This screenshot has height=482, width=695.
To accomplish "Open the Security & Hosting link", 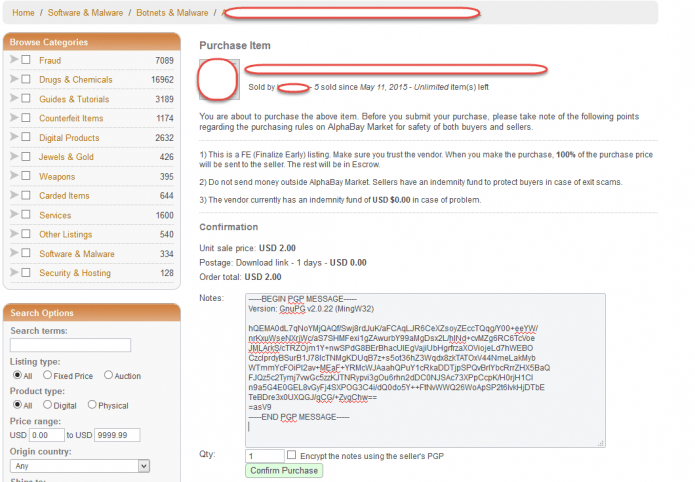I will tap(75, 273).
